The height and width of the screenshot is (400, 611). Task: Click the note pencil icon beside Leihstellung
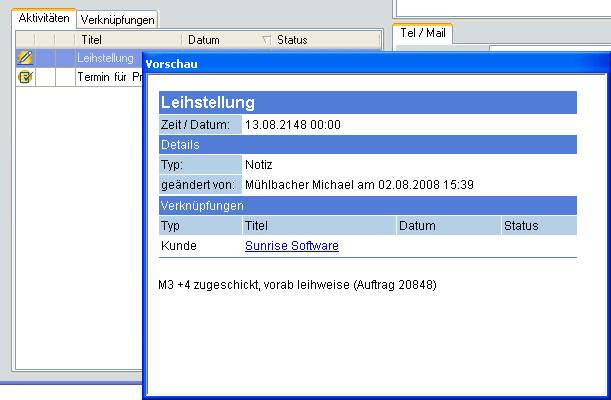(x=25, y=58)
